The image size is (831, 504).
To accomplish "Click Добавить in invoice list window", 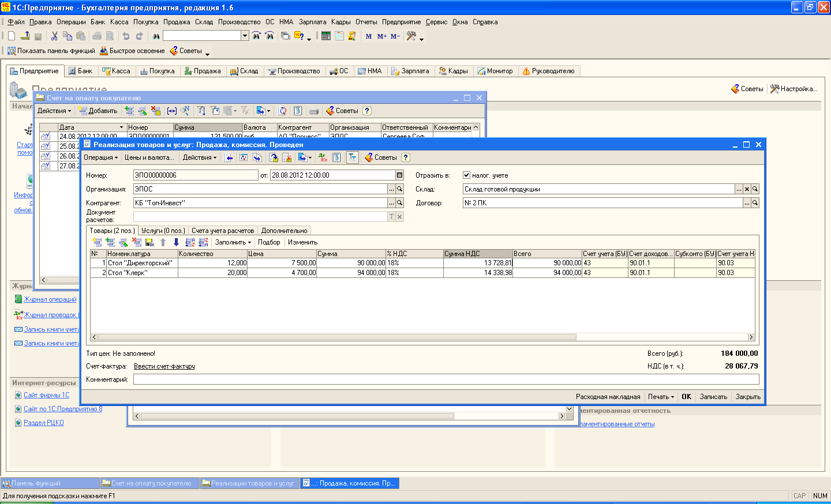I will tap(98, 111).
